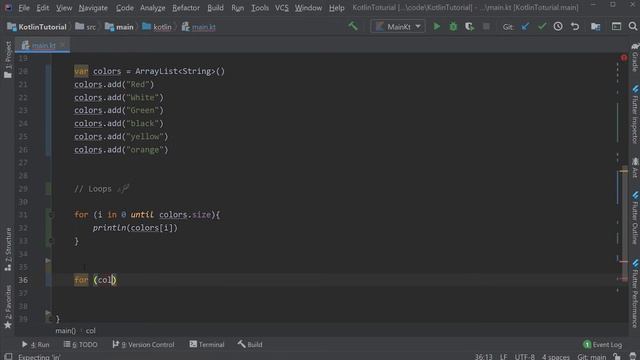Open Search Everywhere magnifier icon
Image resolution: width=640 pixels, height=360 pixels.
tap(633, 27)
